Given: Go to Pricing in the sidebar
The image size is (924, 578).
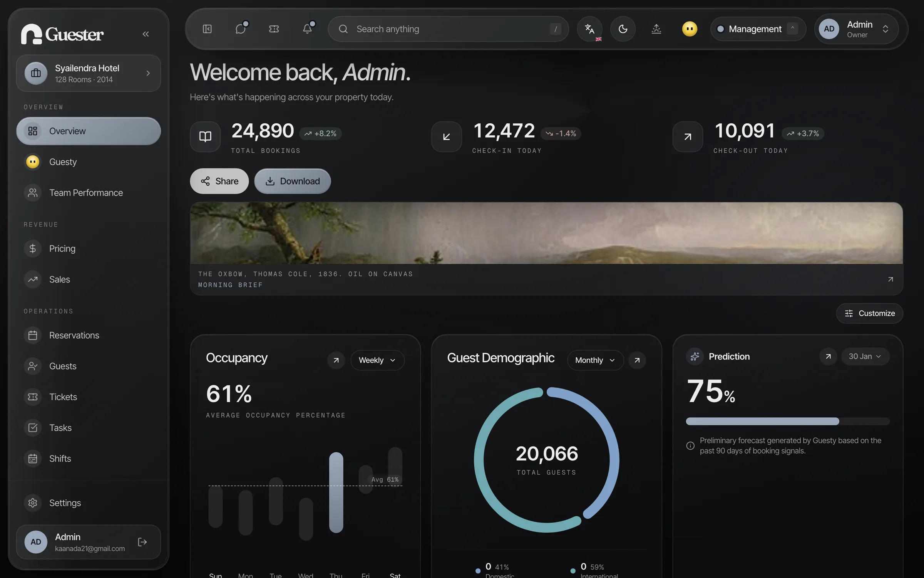Looking at the screenshot, I should [89, 249].
